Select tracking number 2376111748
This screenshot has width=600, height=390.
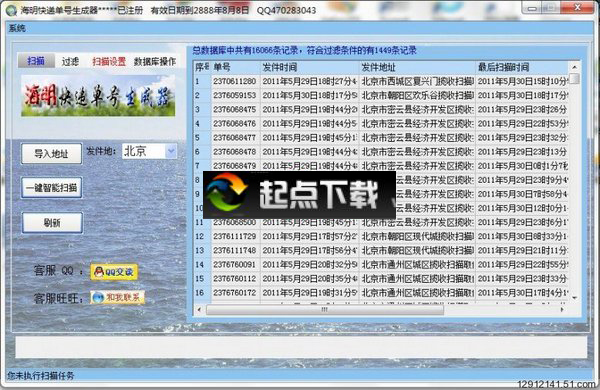[x=235, y=250]
